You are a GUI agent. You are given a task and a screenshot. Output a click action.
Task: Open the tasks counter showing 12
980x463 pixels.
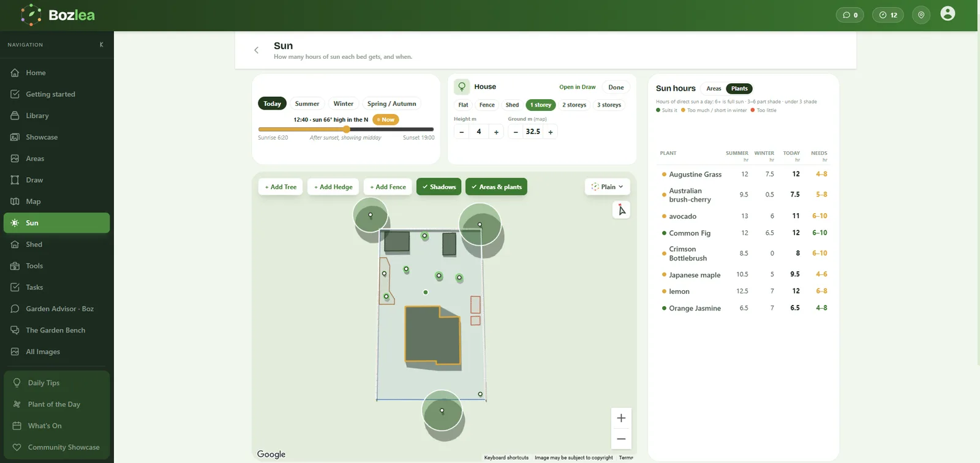pyautogui.click(x=888, y=15)
